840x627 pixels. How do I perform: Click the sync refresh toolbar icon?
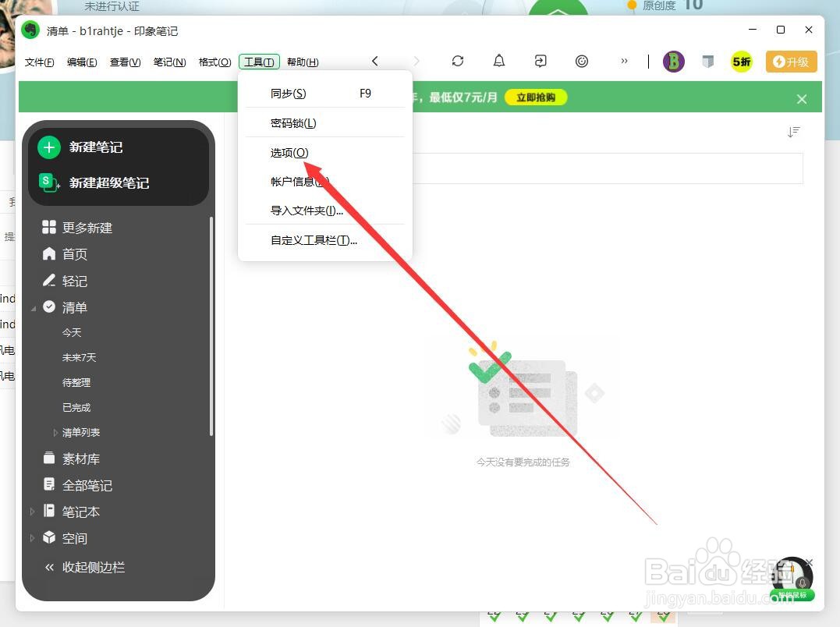(x=458, y=61)
